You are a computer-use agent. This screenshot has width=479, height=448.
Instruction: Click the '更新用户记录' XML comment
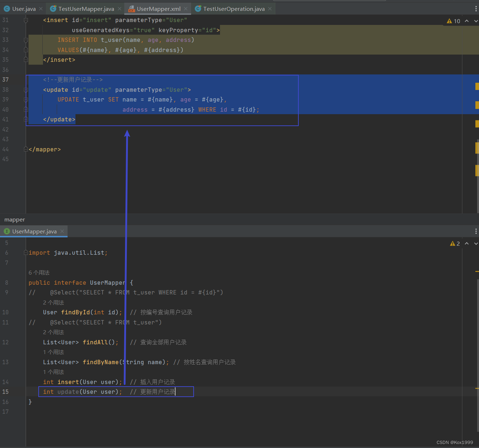click(x=73, y=80)
